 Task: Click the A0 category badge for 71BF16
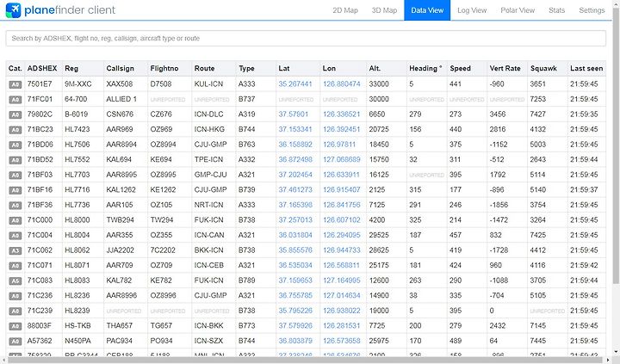pyautogui.click(x=15, y=190)
